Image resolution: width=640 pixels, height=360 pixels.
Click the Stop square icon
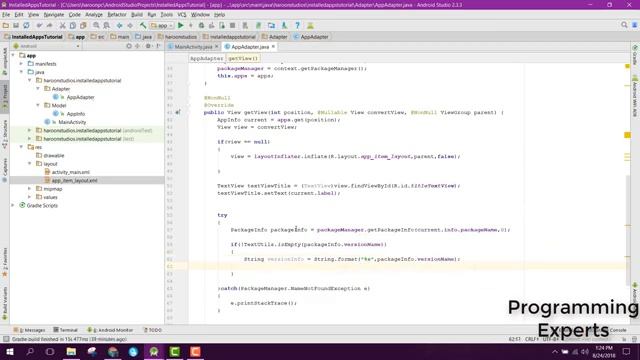(232, 25)
